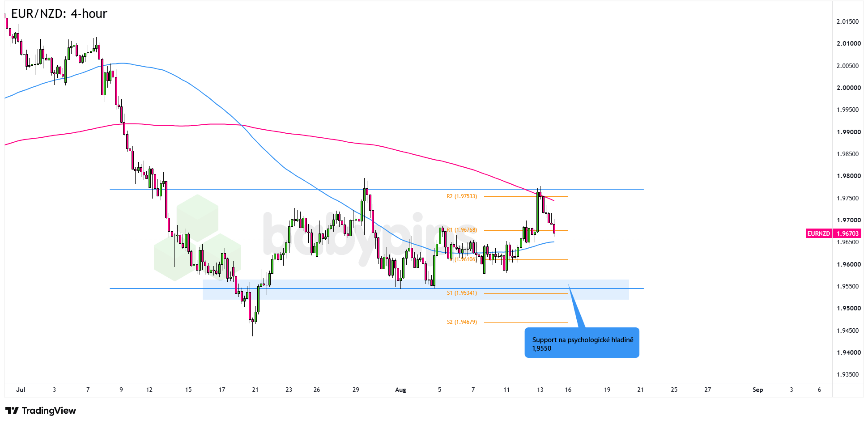Image resolution: width=868 pixels, height=424 pixels.
Task: Click the Aug label on the time axis
Action: 400,390
